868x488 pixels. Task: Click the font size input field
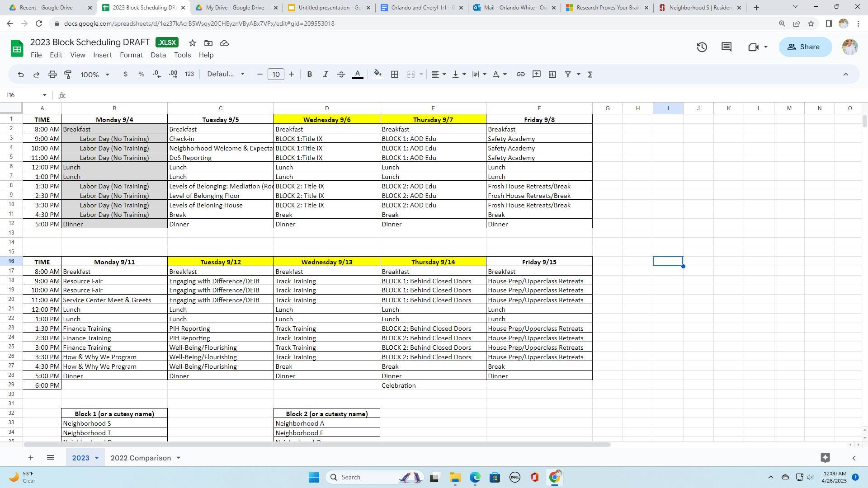[276, 75]
